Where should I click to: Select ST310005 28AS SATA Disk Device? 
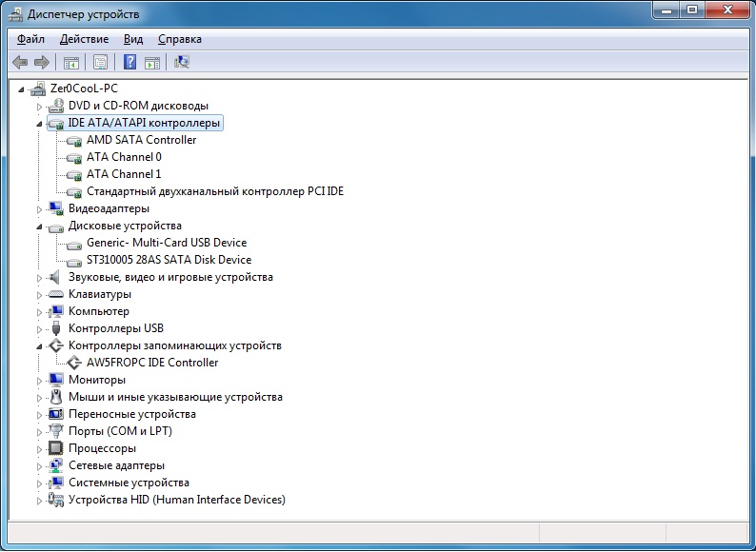169,260
